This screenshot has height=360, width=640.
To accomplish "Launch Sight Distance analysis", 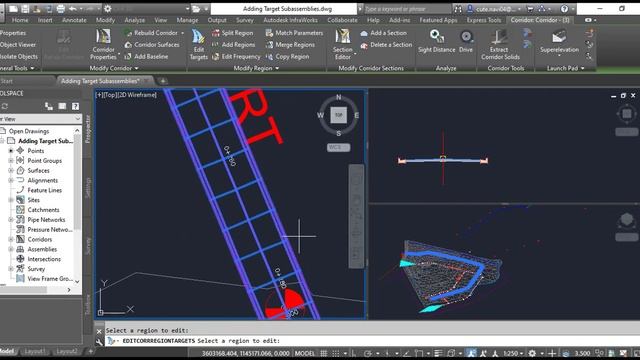I will (x=436, y=41).
